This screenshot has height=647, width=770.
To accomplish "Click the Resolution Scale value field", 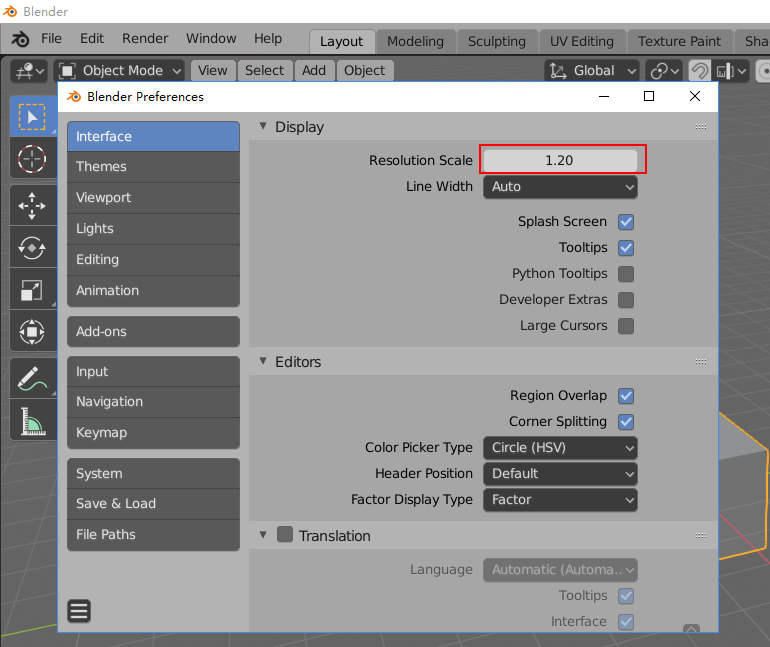I will pyautogui.click(x=560, y=161).
